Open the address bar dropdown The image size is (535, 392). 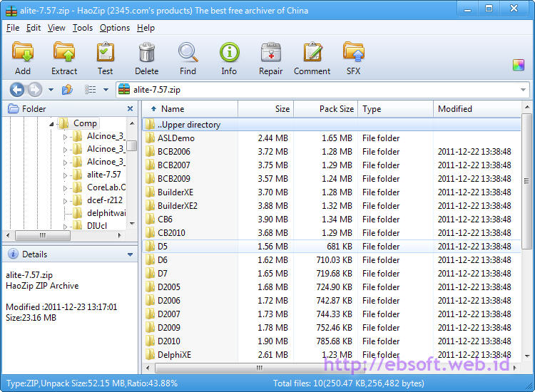point(523,90)
